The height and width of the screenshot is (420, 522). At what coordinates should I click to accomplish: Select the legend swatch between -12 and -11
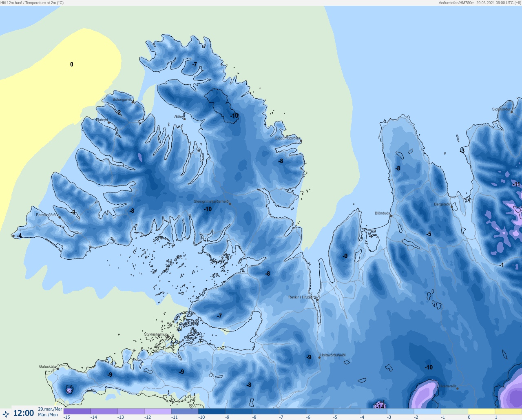pyautogui.click(x=158, y=411)
